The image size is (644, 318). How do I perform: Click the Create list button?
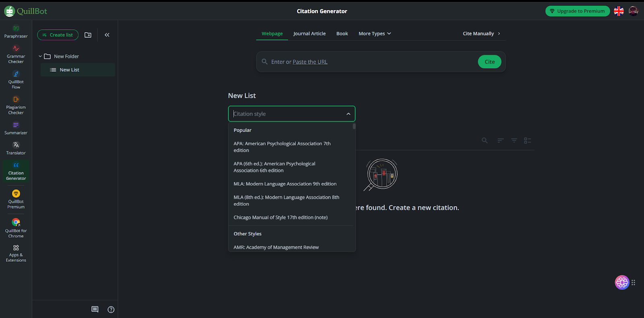click(58, 35)
